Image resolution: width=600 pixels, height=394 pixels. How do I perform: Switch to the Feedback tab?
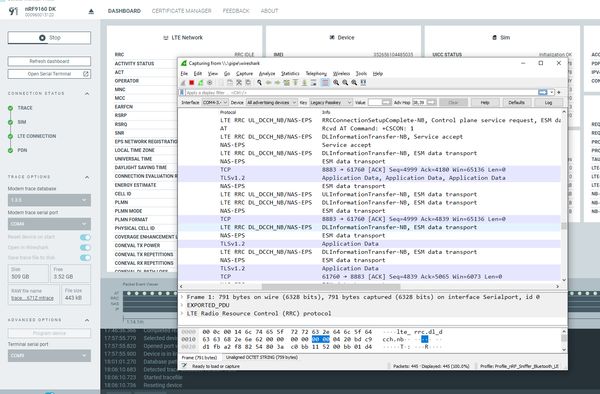pos(236,11)
